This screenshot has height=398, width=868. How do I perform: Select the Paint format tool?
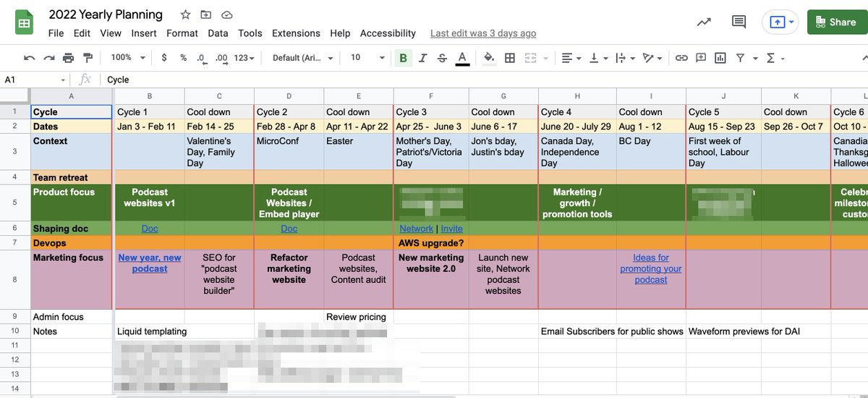pos(88,58)
